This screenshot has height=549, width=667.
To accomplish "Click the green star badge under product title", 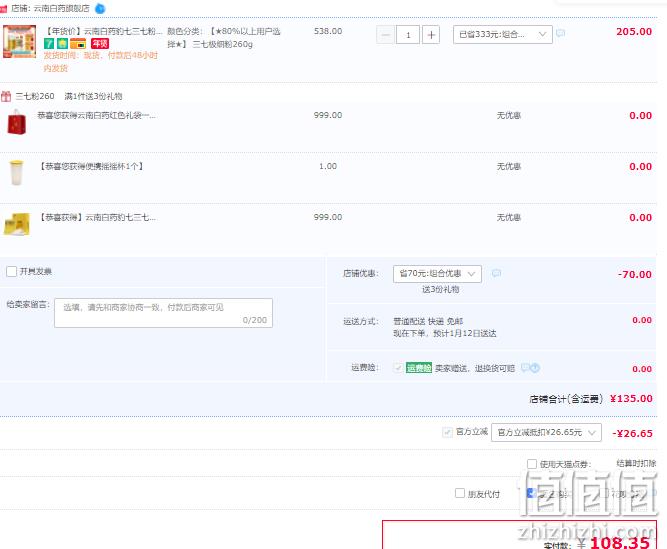I will [x=63, y=43].
